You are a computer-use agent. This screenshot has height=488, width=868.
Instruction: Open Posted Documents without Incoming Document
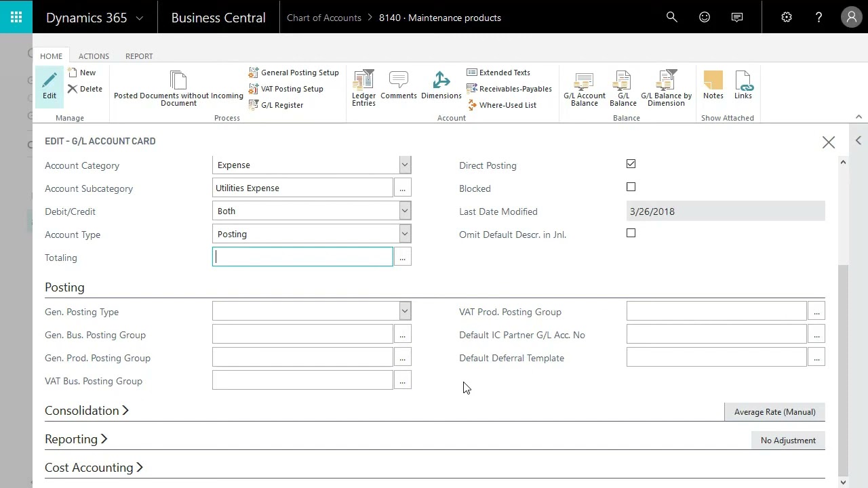coord(178,89)
